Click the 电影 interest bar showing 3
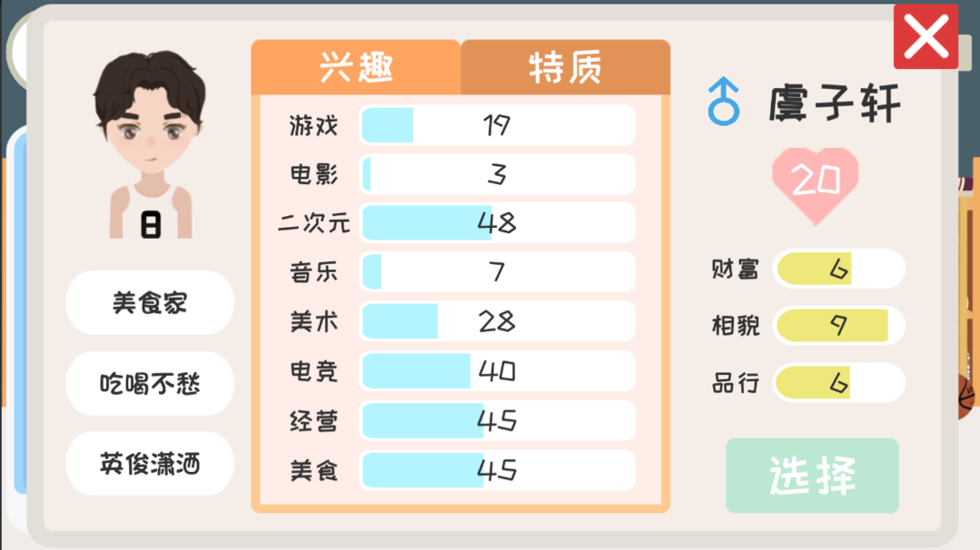980x550 pixels. coord(497,174)
